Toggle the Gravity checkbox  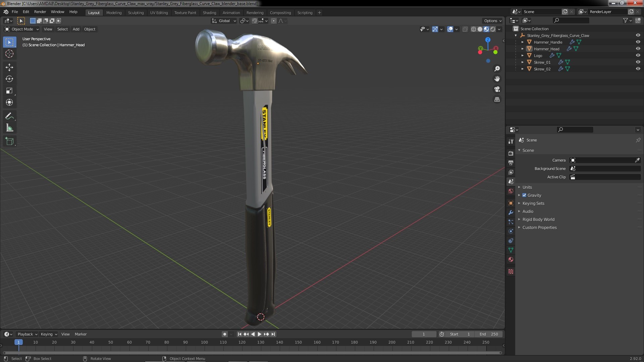point(524,195)
